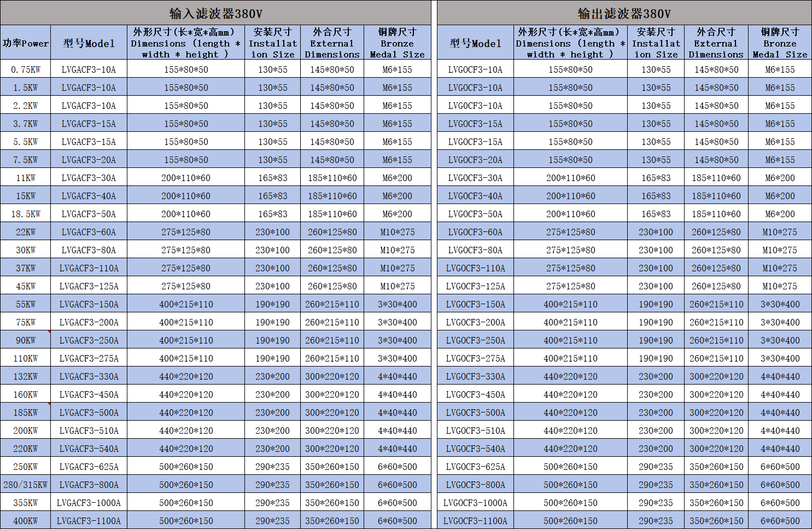Viewport: 812px width, 529px height.
Task: Select the LVGOCF3-275A model cell
Action: point(475,358)
